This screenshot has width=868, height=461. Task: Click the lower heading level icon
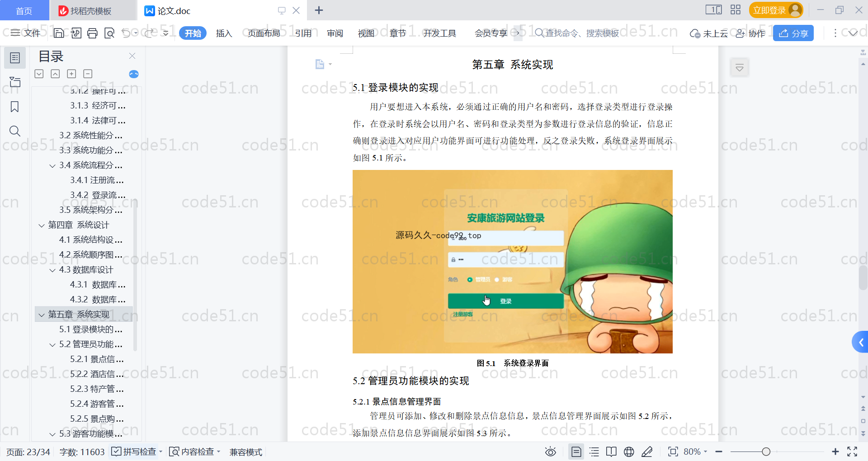click(x=88, y=74)
